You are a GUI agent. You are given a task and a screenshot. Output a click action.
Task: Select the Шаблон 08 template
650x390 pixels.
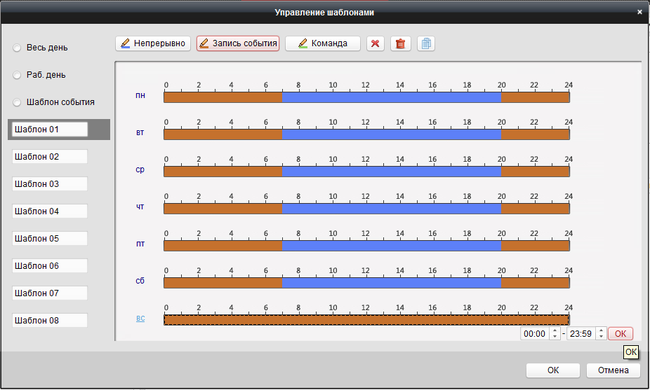[x=50, y=320]
